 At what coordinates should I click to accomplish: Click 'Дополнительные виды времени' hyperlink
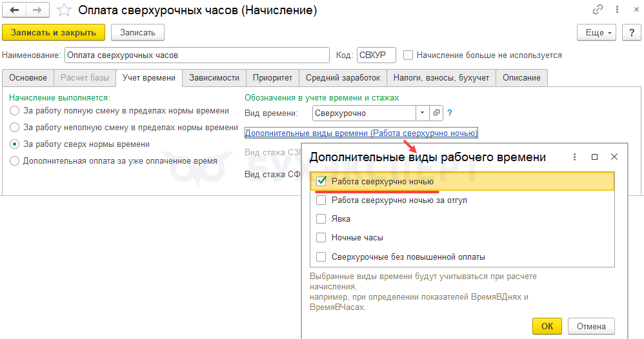pyautogui.click(x=361, y=133)
